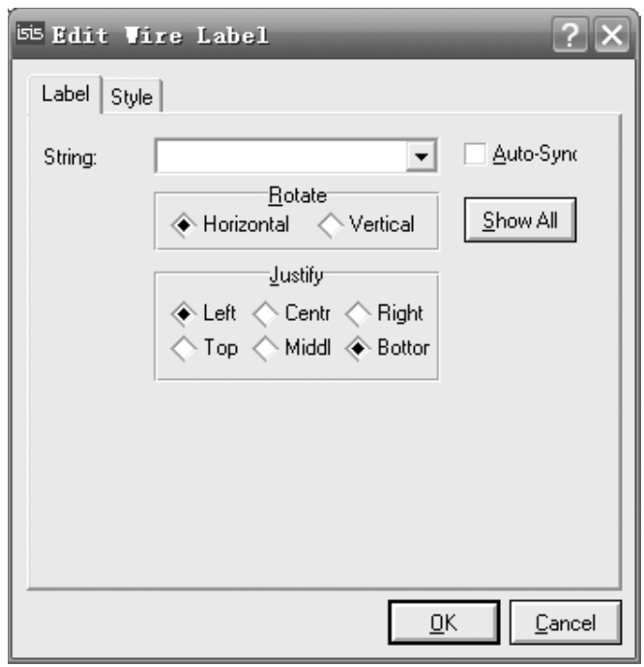The image size is (644, 667).
Task: Click the question mark help button
Action: [570, 36]
